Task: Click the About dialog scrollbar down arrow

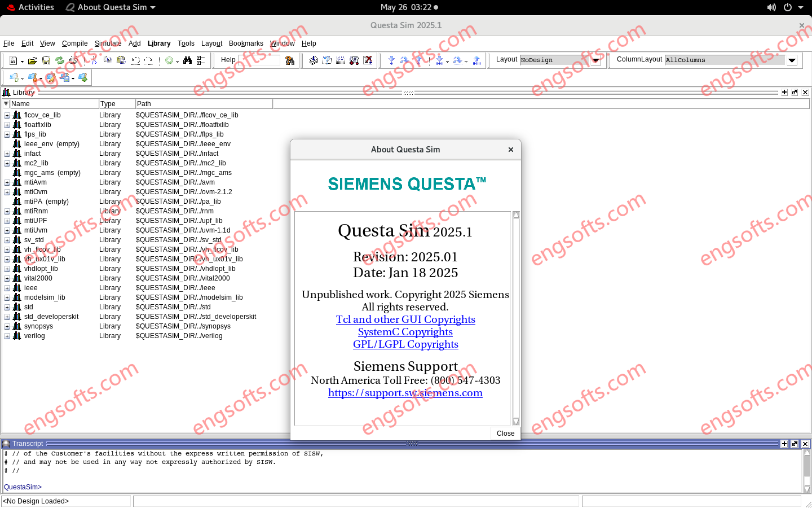Action: click(x=516, y=422)
